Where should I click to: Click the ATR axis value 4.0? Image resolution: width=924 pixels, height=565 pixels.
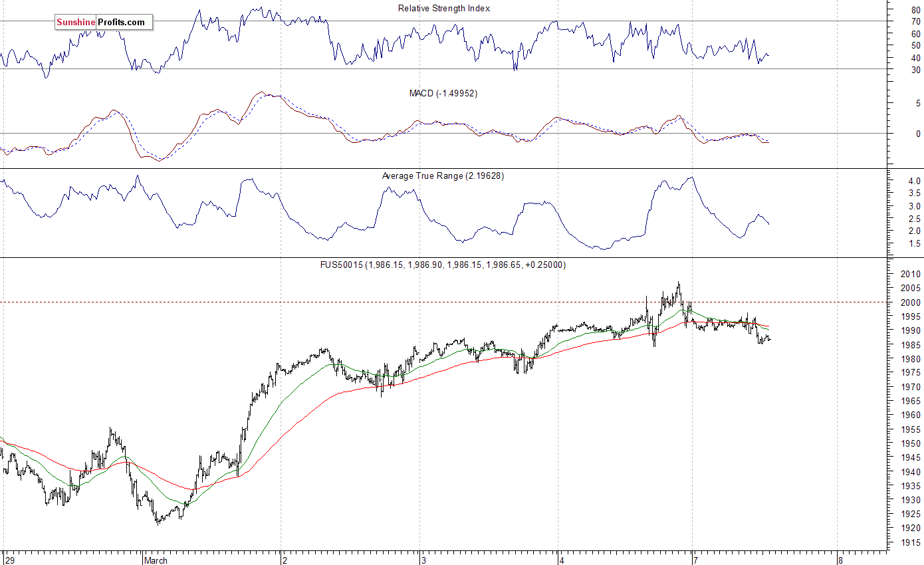tap(914, 181)
